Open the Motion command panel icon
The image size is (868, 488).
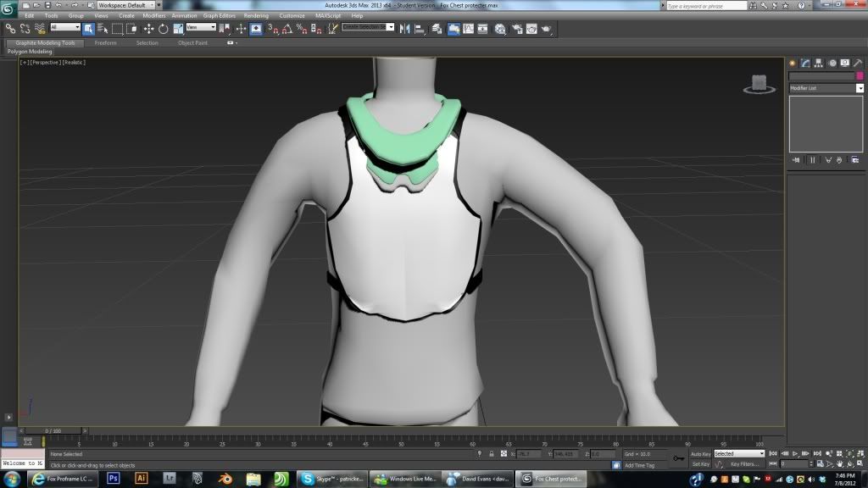[832, 63]
